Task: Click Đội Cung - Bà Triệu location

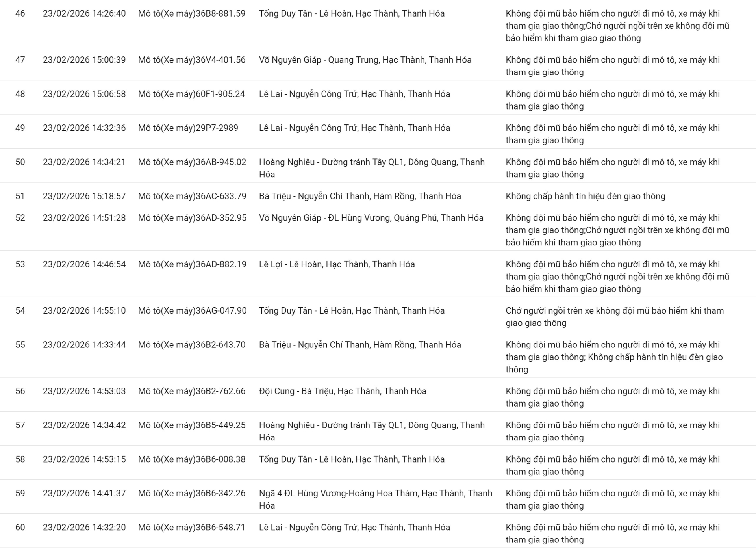Action: (x=343, y=391)
